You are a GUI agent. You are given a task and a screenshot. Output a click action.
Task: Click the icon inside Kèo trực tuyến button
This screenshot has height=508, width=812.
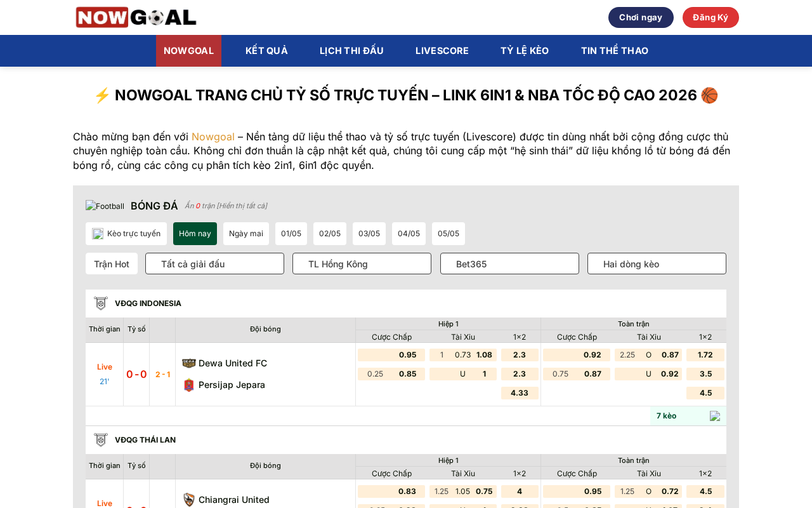coord(98,234)
